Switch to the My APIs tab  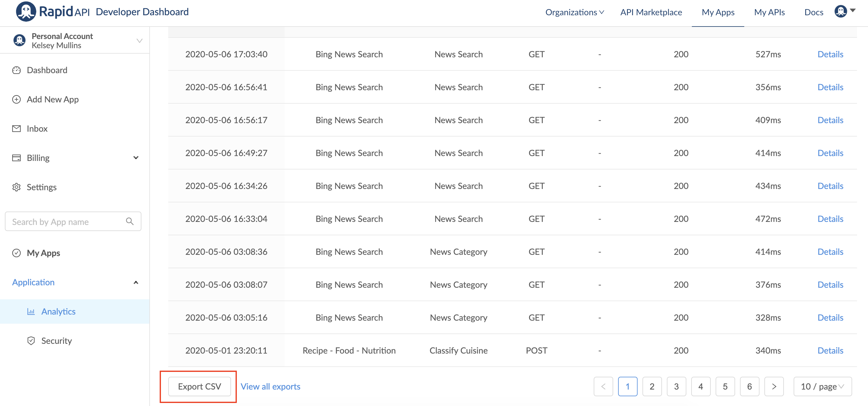click(x=769, y=12)
